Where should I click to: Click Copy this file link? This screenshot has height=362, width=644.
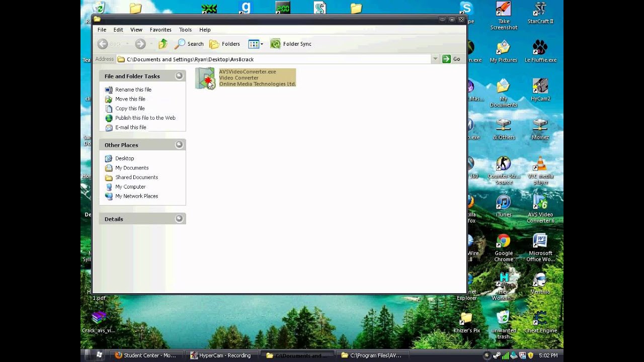coord(130,109)
